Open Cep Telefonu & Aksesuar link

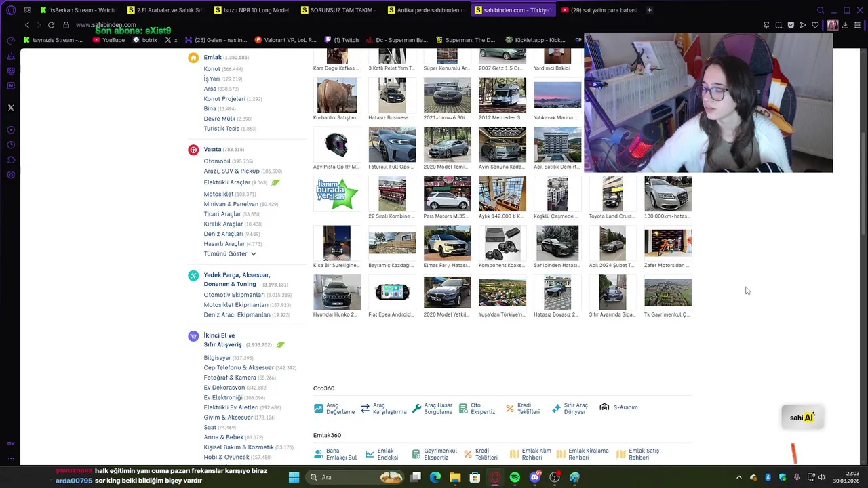pyautogui.click(x=239, y=368)
